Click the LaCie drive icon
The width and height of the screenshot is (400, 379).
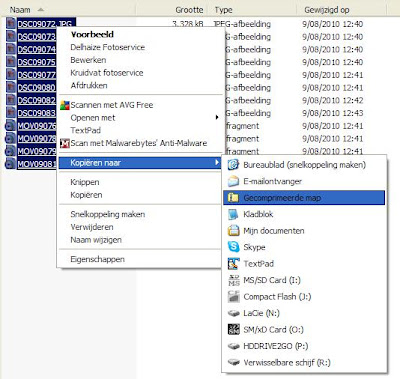point(233,313)
